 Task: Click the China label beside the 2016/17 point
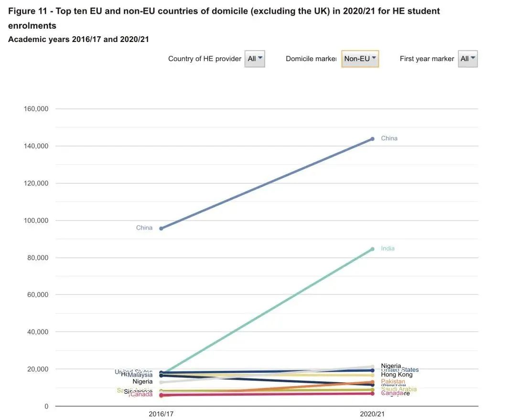[x=144, y=228]
